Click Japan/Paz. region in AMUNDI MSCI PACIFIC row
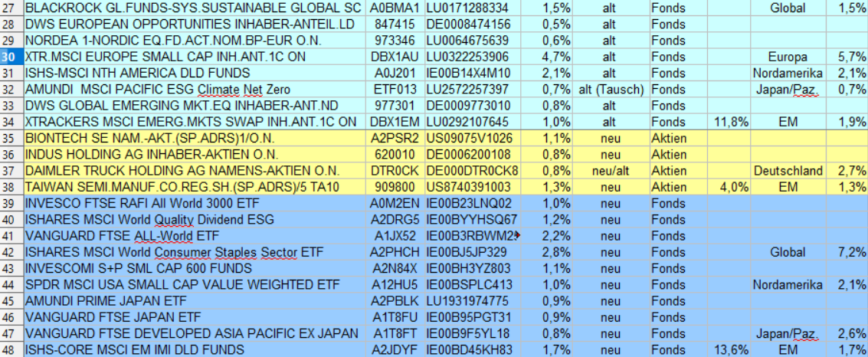 click(788, 90)
